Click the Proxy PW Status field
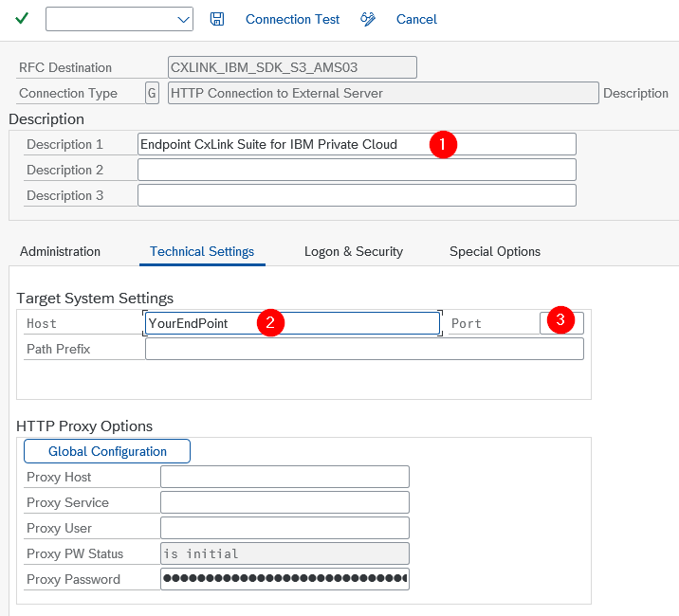 pyautogui.click(x=284, y=553)
